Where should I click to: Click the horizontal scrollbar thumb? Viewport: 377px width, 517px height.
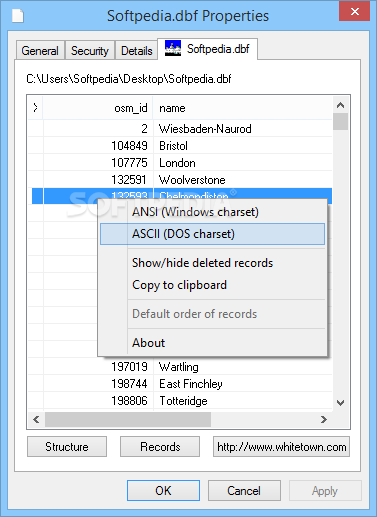pyautogui.click(x=128, y=419)
